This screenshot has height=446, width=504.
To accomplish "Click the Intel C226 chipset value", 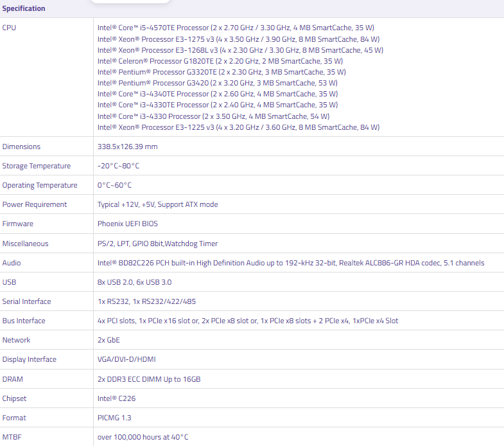I will (x=116, y=398).
